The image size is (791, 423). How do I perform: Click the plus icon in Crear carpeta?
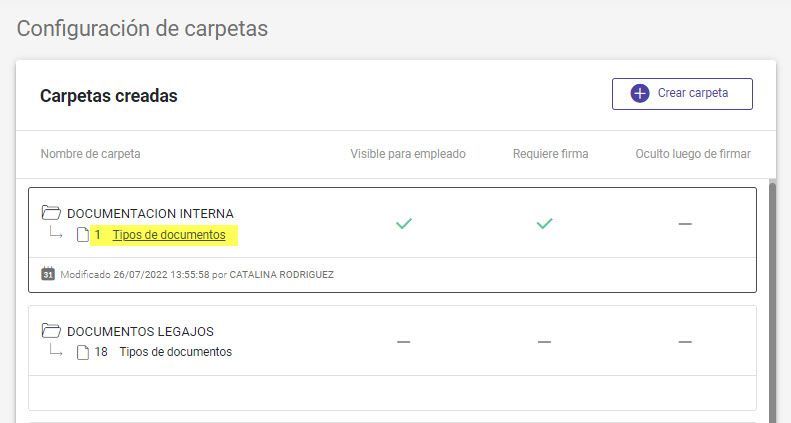[640, 94]
